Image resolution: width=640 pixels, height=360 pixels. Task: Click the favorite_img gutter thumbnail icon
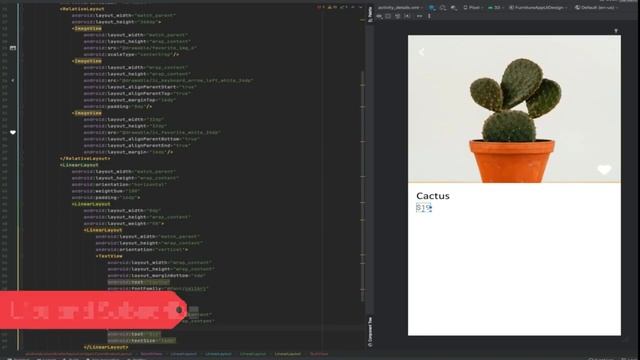tap(13, 48)
